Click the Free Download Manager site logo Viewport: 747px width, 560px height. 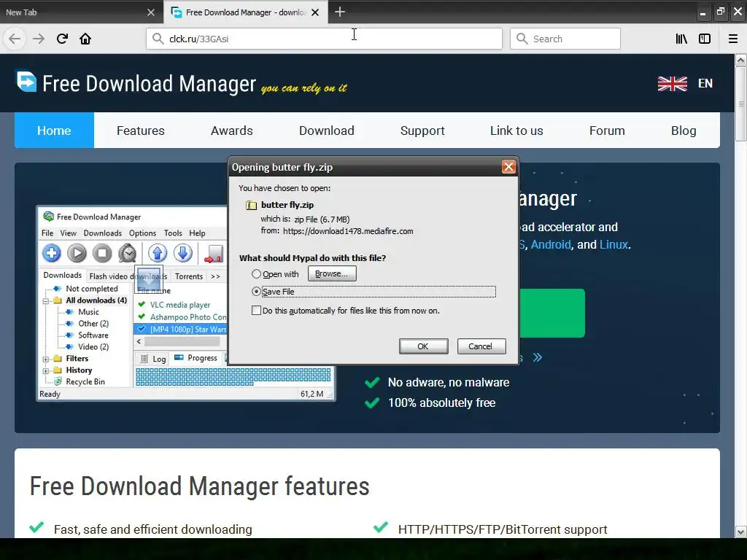(26, 82)
